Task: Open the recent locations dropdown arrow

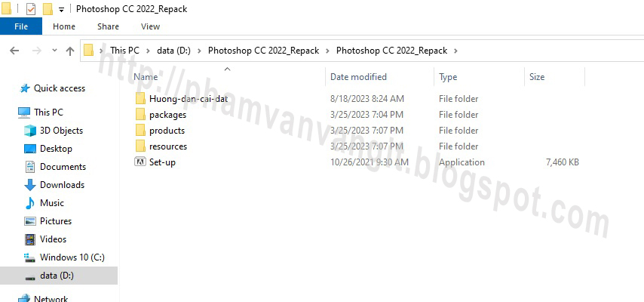Action: coord(54,51)
